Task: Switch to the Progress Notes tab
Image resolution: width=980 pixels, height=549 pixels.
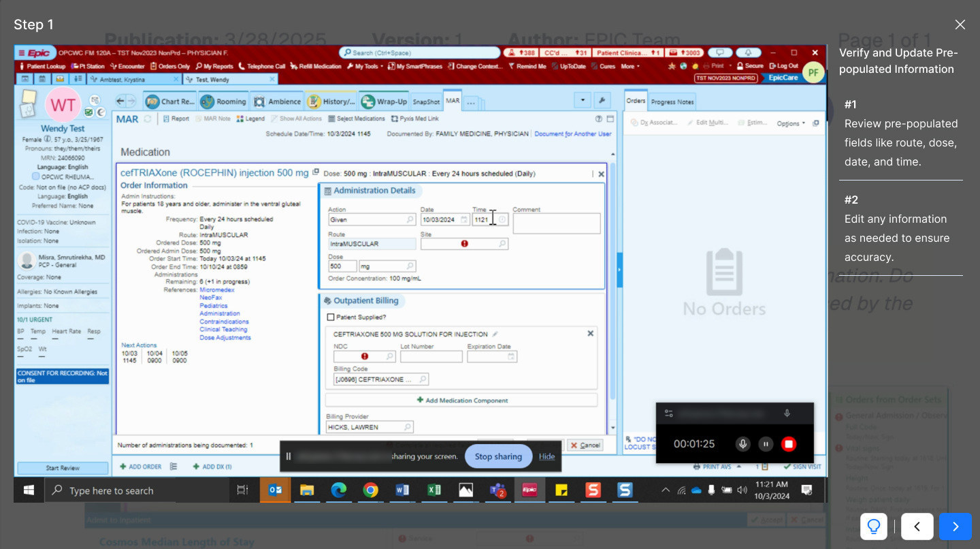Action: point(672,101)
